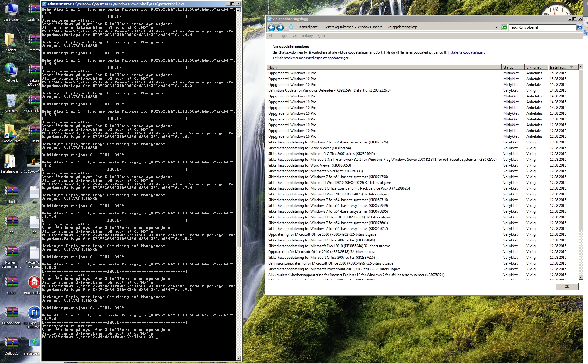This screenshot has width=588, height=364.
Task: Click OK in Vis oppdateringslogg window
Action: pyautogui.click(x=567, y=287)
